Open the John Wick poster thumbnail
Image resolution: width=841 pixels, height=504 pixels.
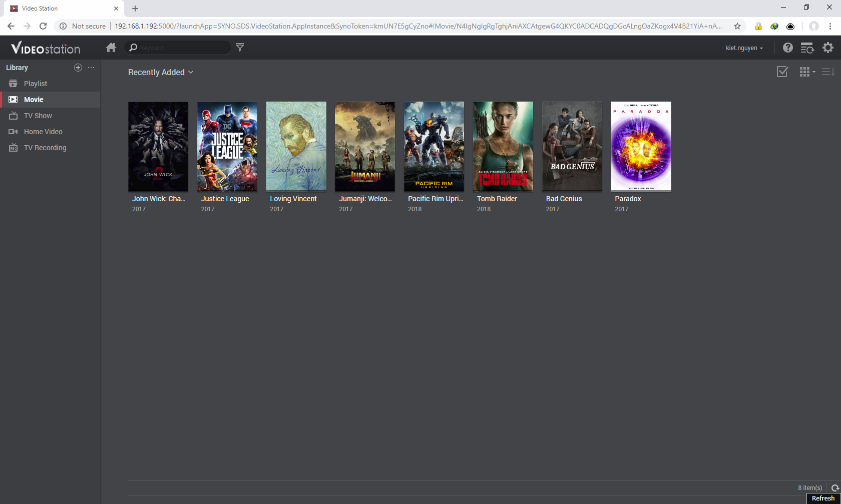point(158,146)
